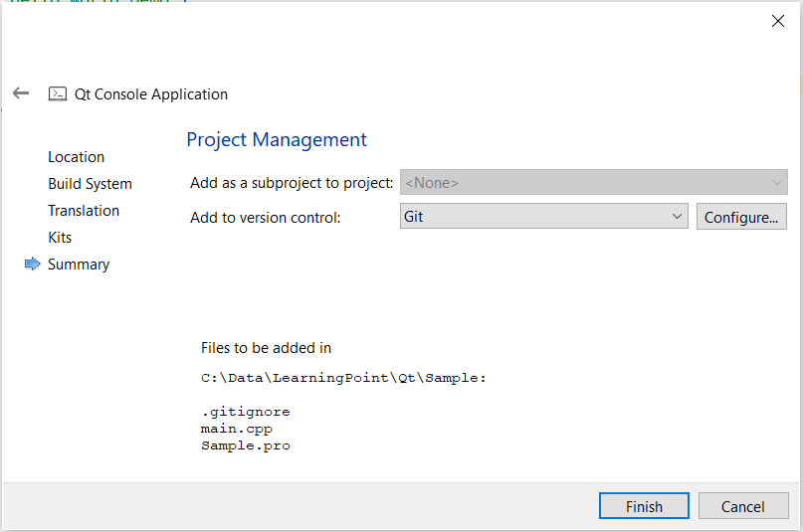Select the Build System step
This screenshot has height=532, width=803.
tap(90, 184)
